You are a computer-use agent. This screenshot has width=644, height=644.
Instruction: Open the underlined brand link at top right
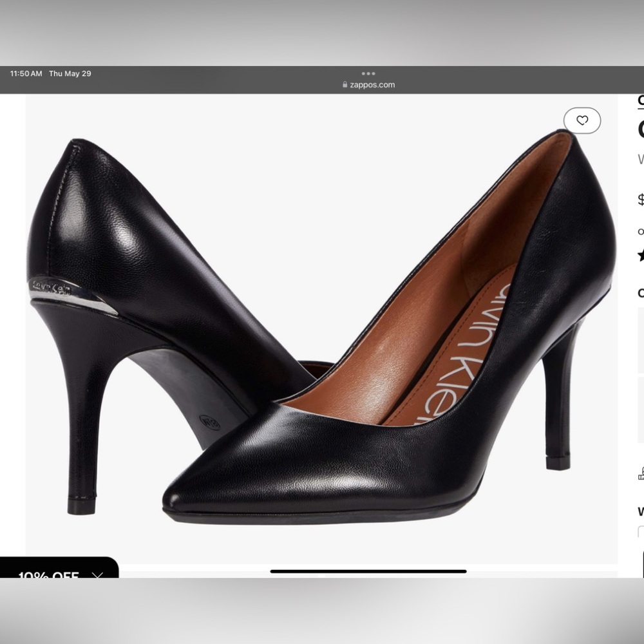pos(641,100)
